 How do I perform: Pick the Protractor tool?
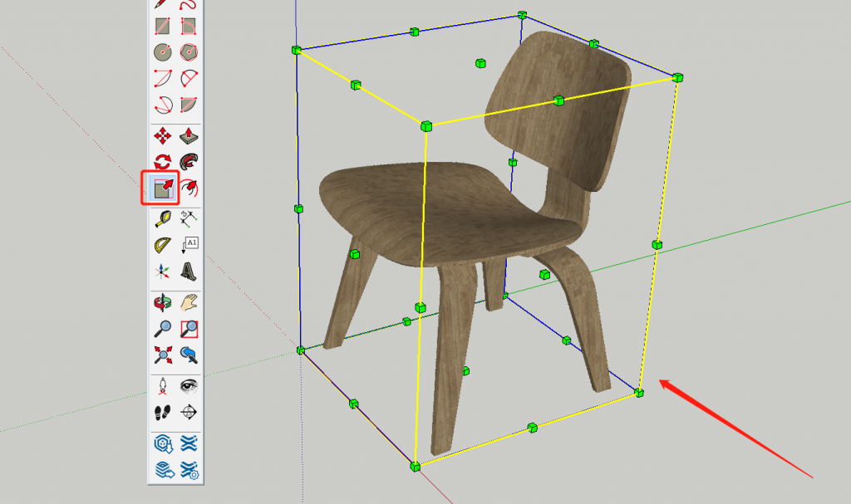click(162, 245)
